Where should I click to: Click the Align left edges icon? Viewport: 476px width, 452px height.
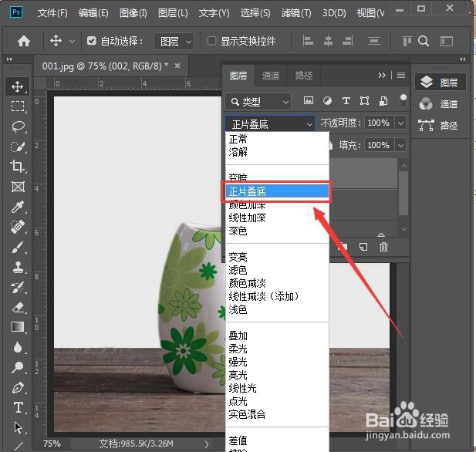pos(308,41)
